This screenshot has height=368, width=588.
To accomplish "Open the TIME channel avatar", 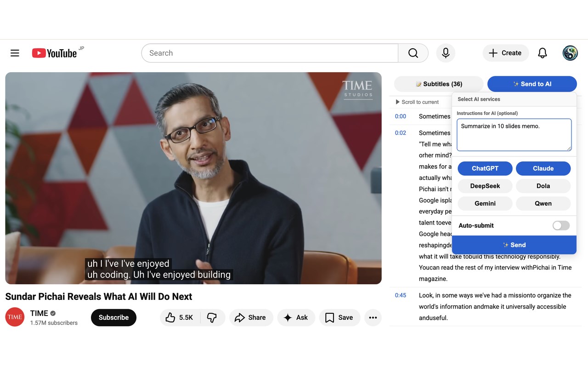I will [15, 317].
